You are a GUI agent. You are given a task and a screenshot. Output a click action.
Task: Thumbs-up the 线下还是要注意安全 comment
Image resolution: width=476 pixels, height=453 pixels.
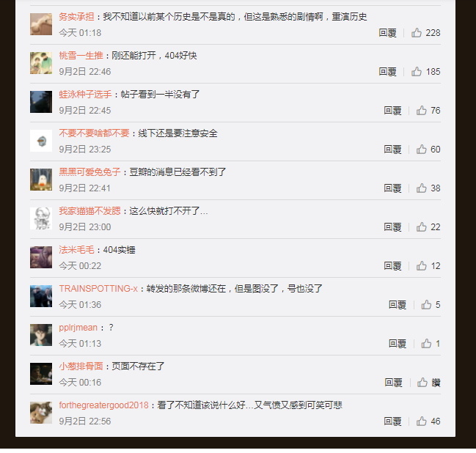click(x=428, y=149)
